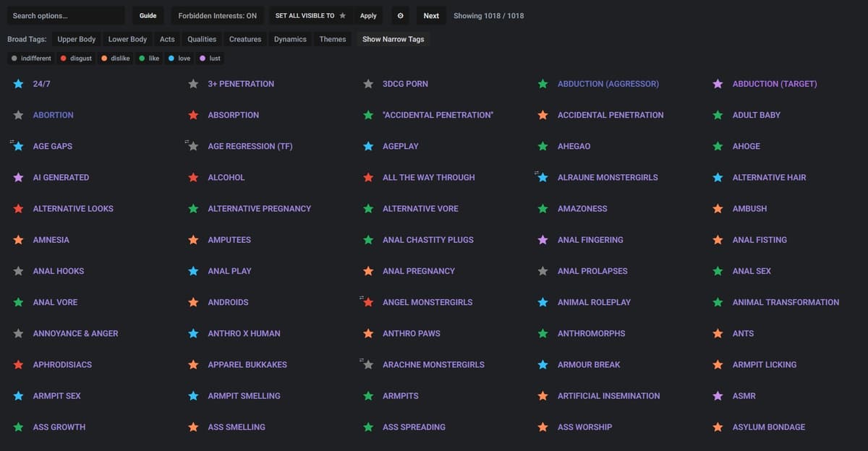Click the purple star beside AI GENERATED
This screenshot has width=868, height=451.
[x=18, y=177]
